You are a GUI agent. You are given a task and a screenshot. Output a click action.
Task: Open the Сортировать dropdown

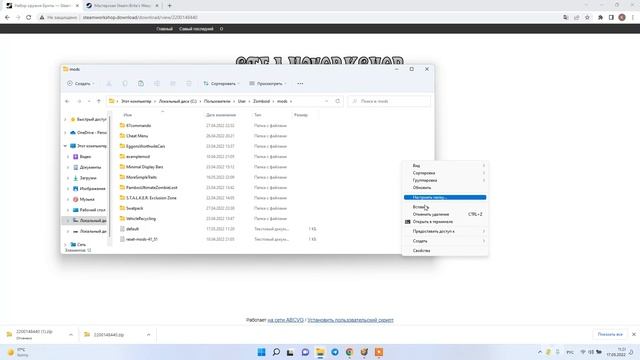pos(221,84)
